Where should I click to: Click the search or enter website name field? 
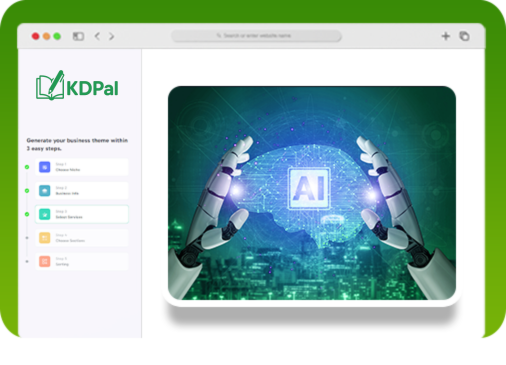pyautogui.click(x=256, y=36)
